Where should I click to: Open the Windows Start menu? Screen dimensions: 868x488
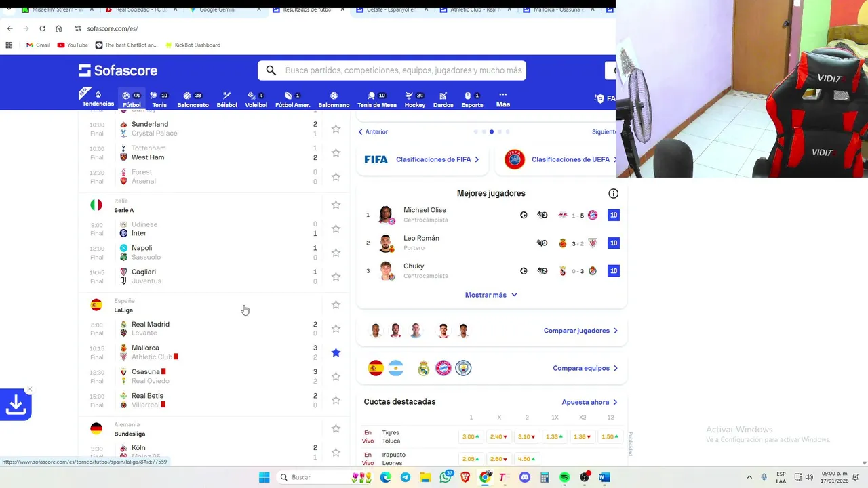264,477
